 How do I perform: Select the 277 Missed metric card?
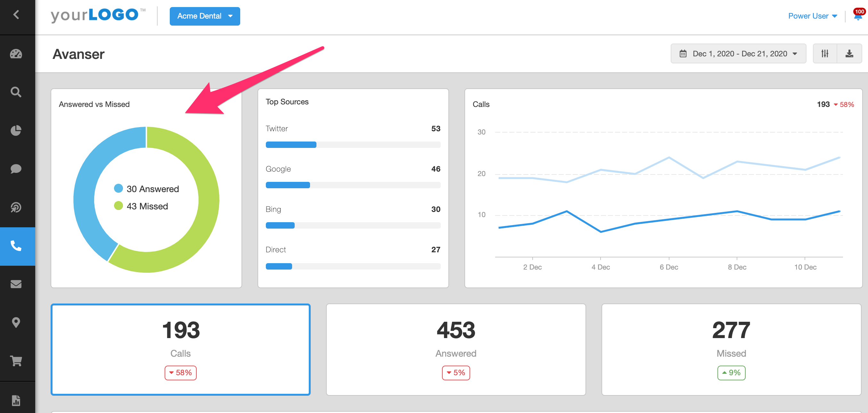(x=731, y=349)
